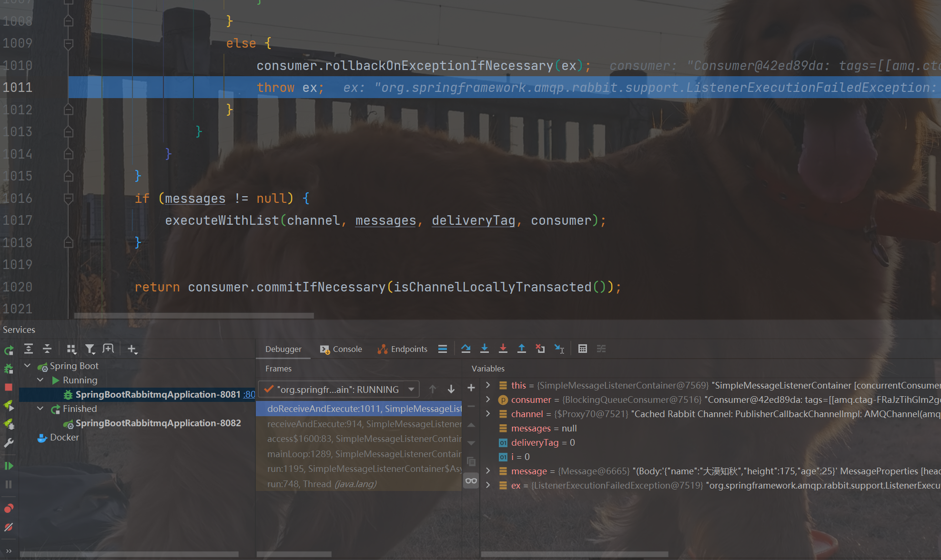Collapse the Spring Boot tree node
This screenshot has height=560, width=941.
[x=28, y=366]
